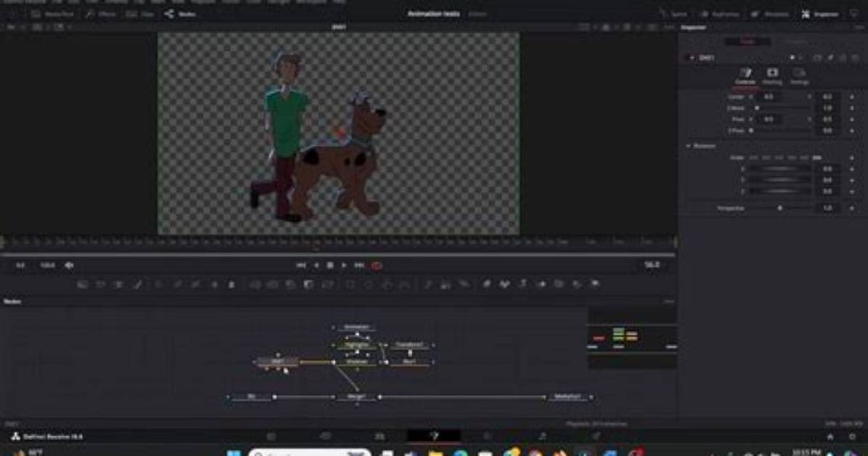Switch to the Color page
Viewport: 868px width, 456px height.
[488, 436]
